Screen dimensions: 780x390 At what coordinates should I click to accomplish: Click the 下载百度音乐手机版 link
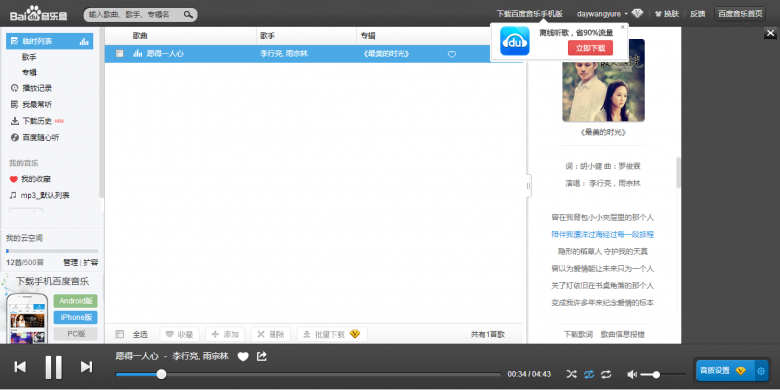pos(529,14)
